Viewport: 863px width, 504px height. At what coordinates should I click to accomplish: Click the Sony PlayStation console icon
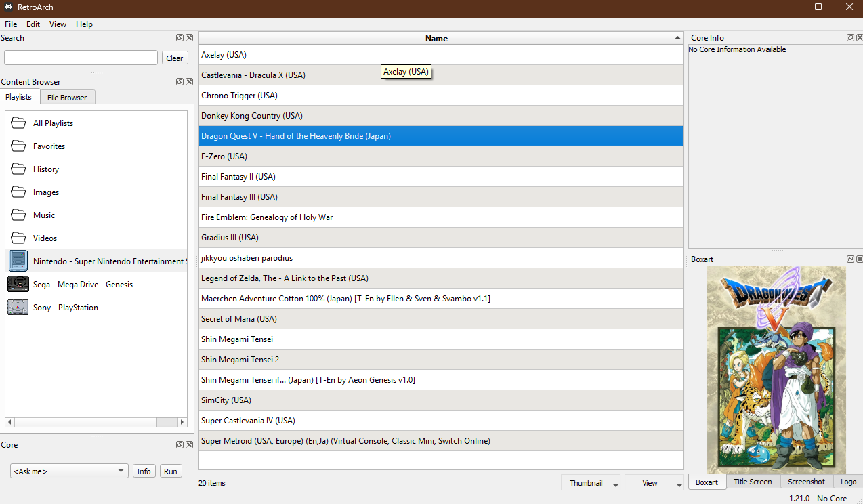[18, 308]
